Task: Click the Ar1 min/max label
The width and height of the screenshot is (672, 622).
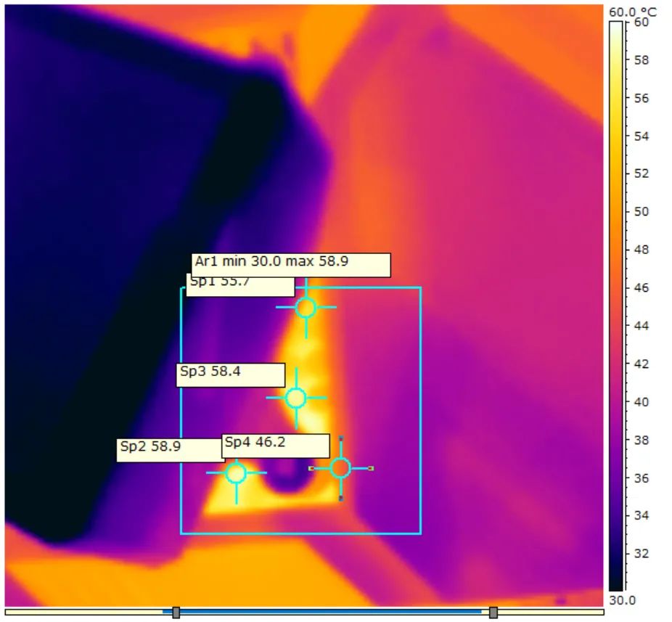Action: point(291,264)
